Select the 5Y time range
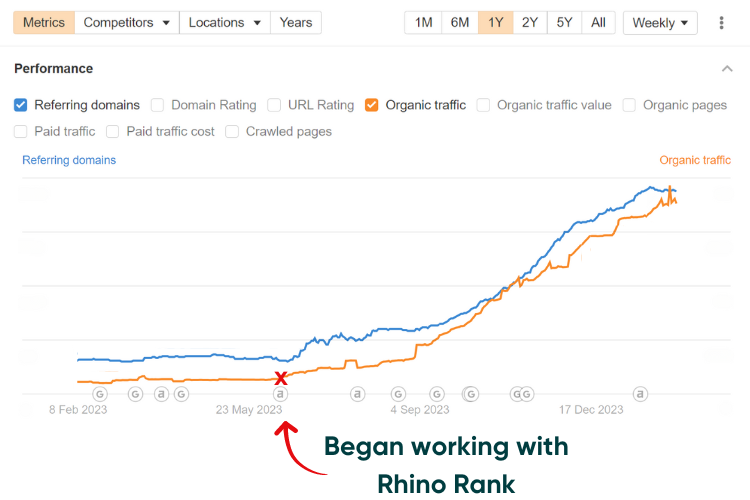The height and width of the screenshot is (500, 750). click(x=564, y=22)
